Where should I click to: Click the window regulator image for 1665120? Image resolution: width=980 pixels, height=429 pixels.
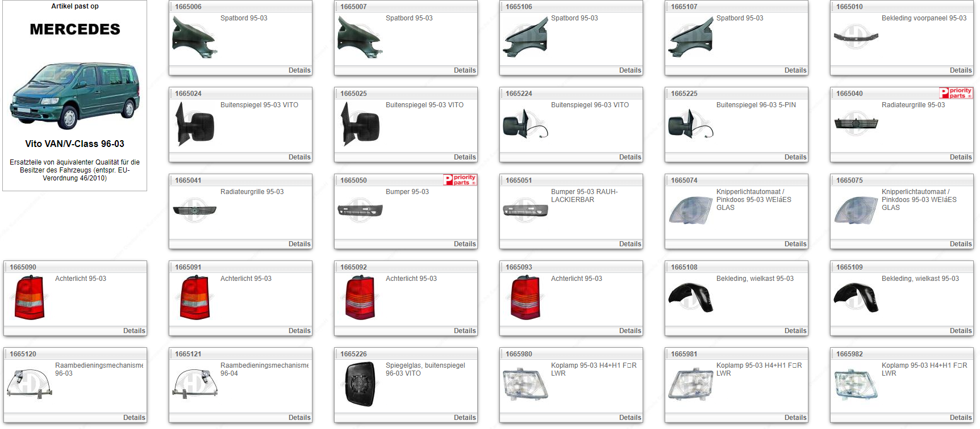coord(30,383)
